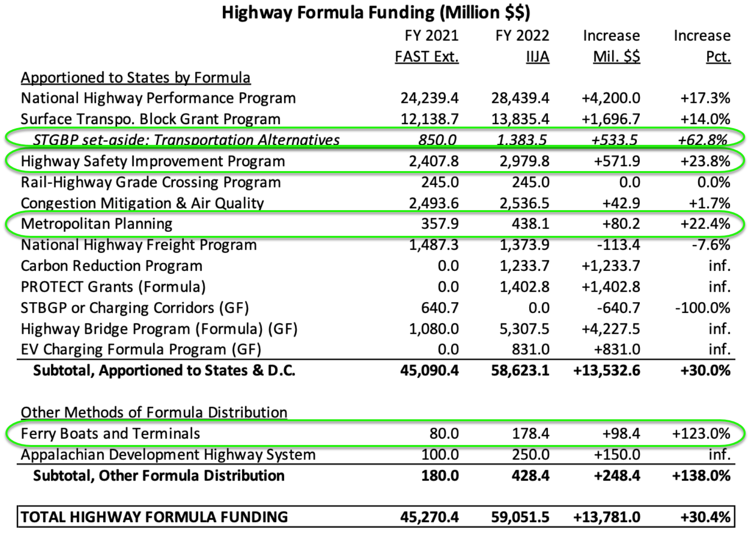Click the +150.0 increase value
The width and height of the screenshot is (756, 534).
[616, 454]
